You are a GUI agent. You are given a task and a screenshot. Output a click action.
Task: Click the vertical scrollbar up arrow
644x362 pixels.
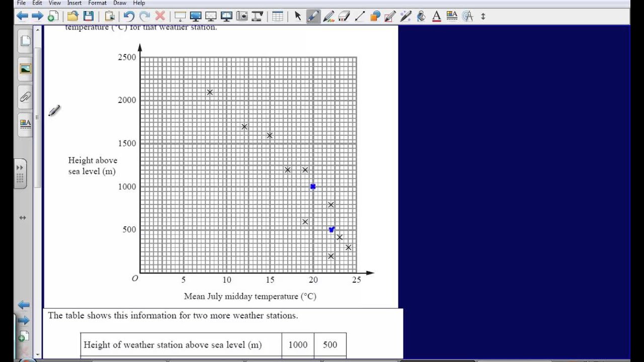click(38, 31)
